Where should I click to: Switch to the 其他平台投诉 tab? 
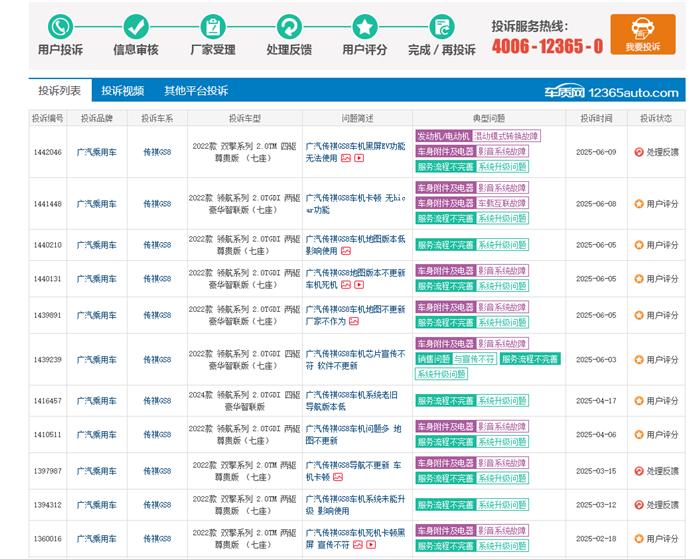point(196,91)
